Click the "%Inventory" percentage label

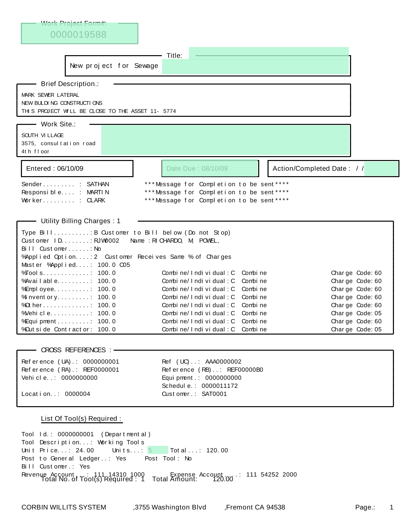(x=57, y=297)
